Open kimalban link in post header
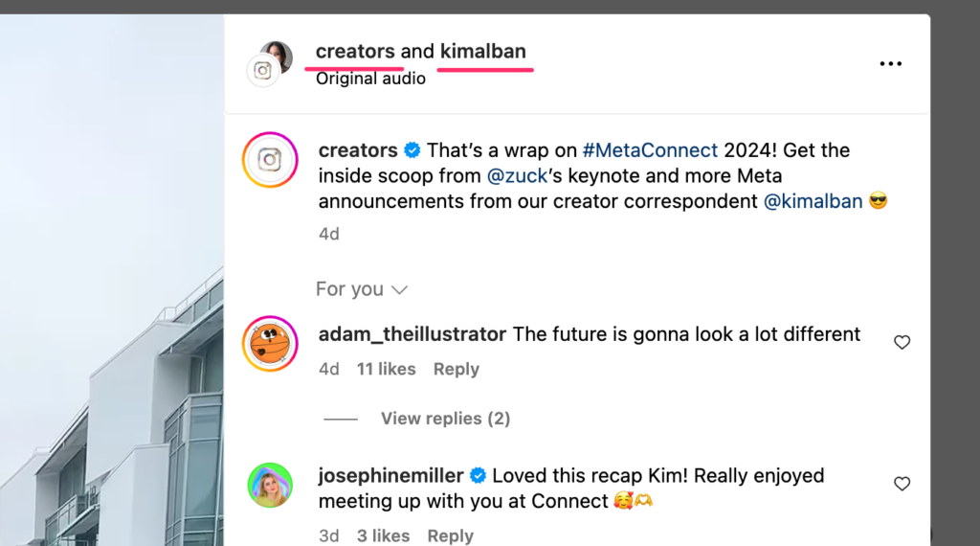 483,52
